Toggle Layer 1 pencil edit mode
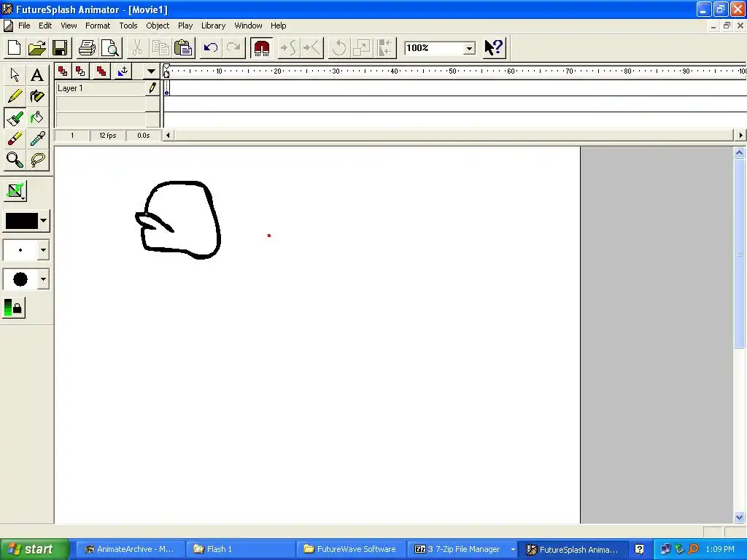 tap(152, 88)
